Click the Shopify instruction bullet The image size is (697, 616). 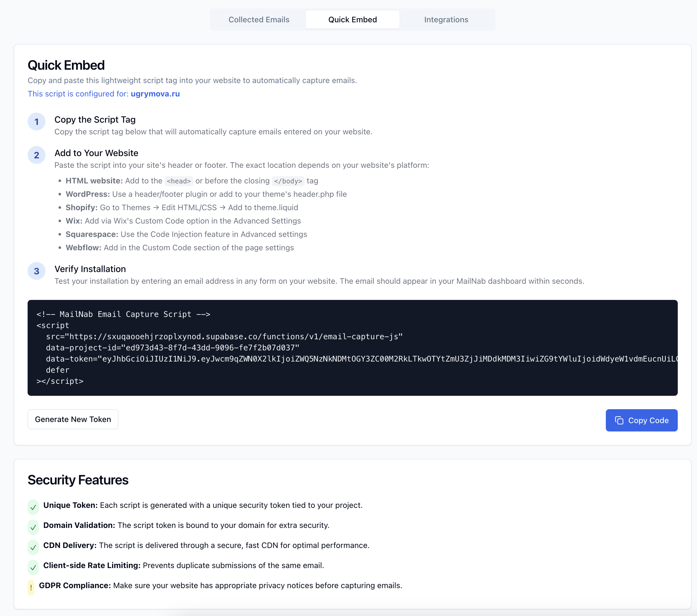pyautogui.click(x=182, y=208)
